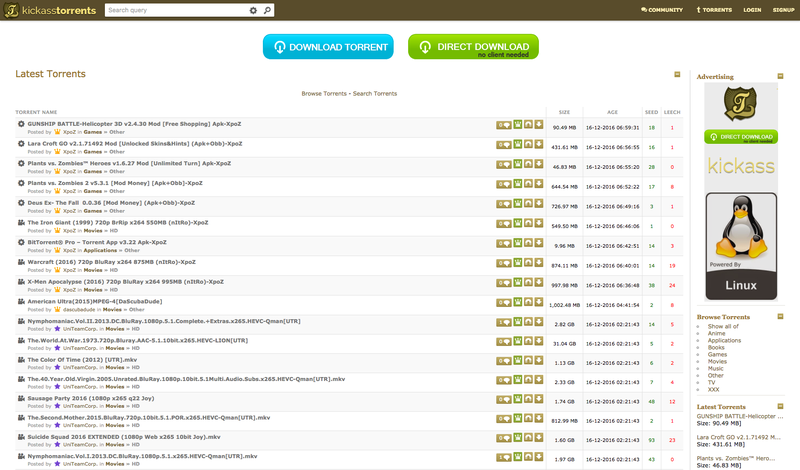The height and width of the screenshot is (470, 800).
Task: Click download arrow on Plants vs. Zombies 2 row
Action: coord(539,184)
